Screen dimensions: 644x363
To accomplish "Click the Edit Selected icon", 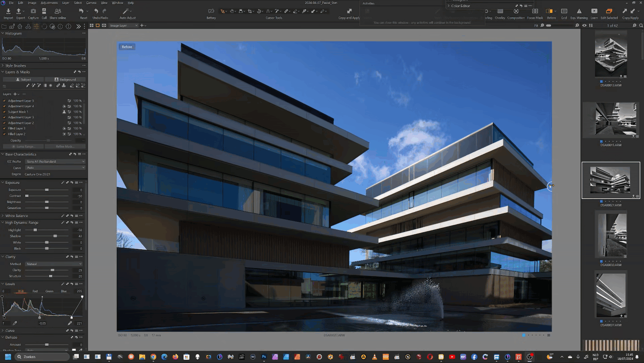I will [609, 11].
